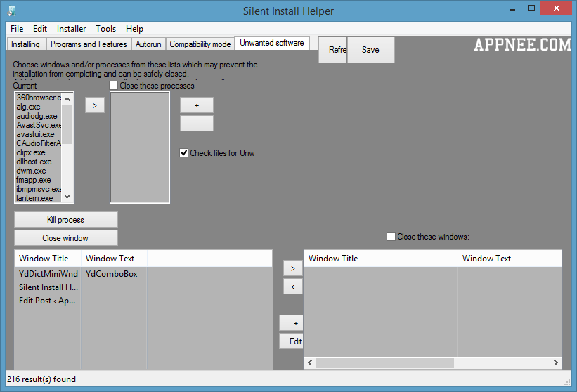Click the Refresh button
Viewport: 577px width, 392px height.
[x=332, y=50]
